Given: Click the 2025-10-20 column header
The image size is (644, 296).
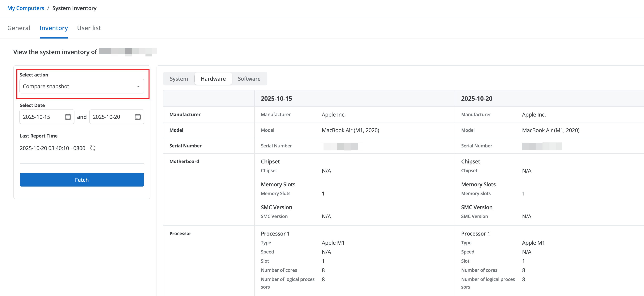Looking at the screenshot, I should 477,98.
